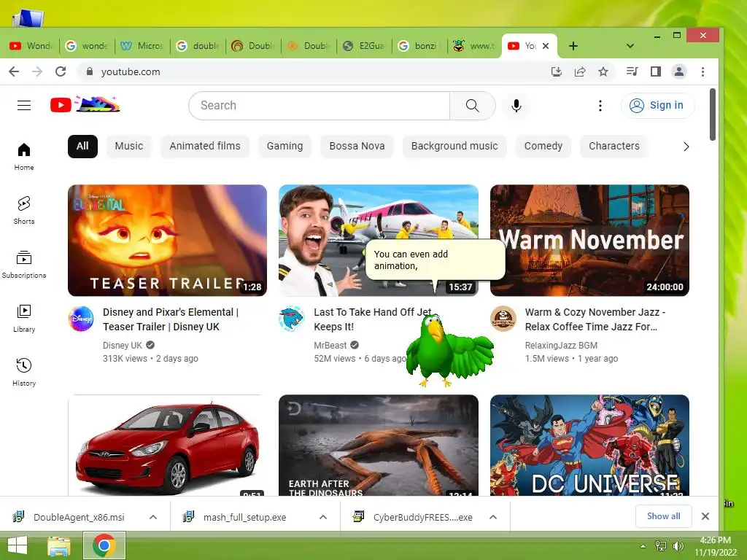Open the Chrome profile avatar
Image resolution: width=747 pixels, height=560 pixels.
coord(679,71)
